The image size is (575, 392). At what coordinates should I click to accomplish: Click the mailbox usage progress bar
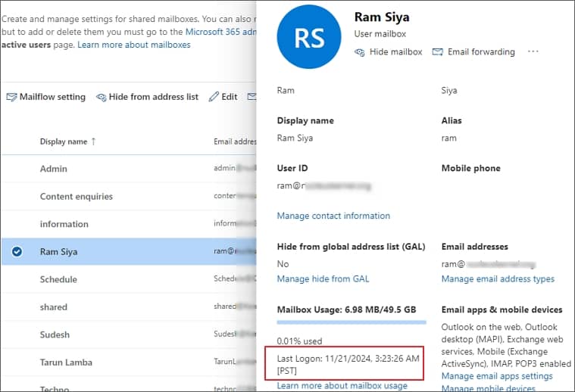(x=352, y=322)
